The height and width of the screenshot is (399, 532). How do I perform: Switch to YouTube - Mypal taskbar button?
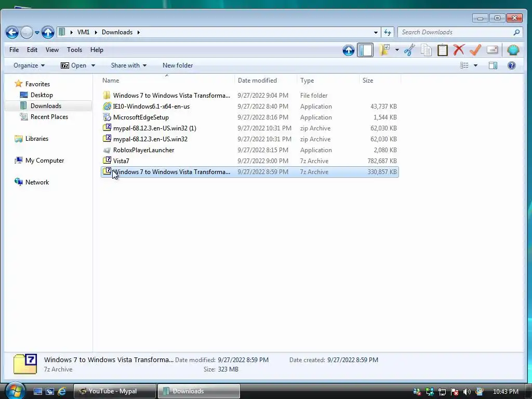[x=115, y=391]
